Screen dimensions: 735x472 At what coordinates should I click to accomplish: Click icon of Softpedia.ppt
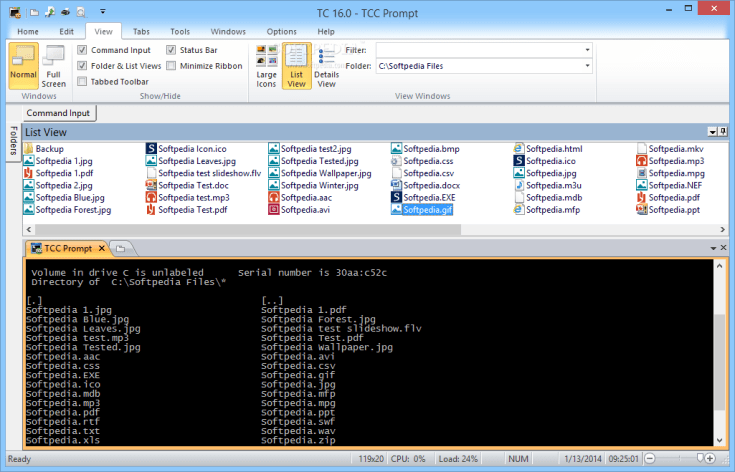tap(641, 210)
